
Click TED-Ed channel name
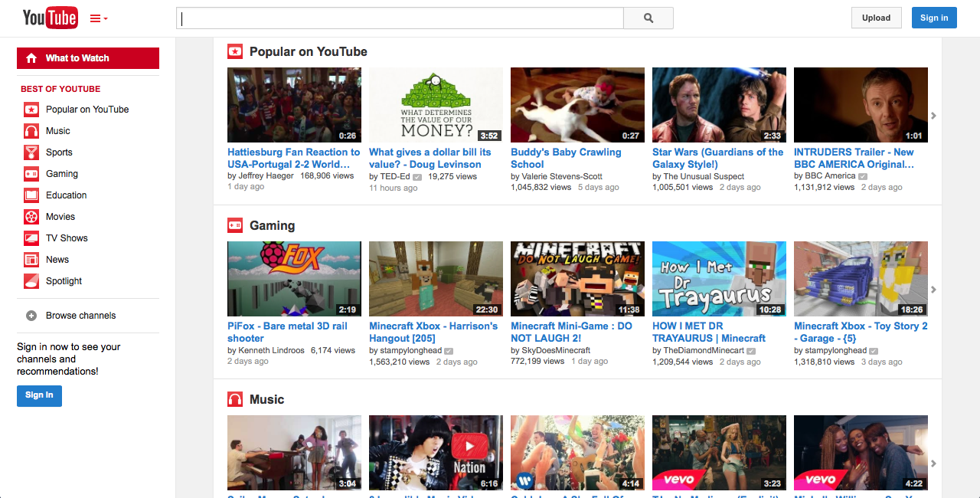(395, 176)
